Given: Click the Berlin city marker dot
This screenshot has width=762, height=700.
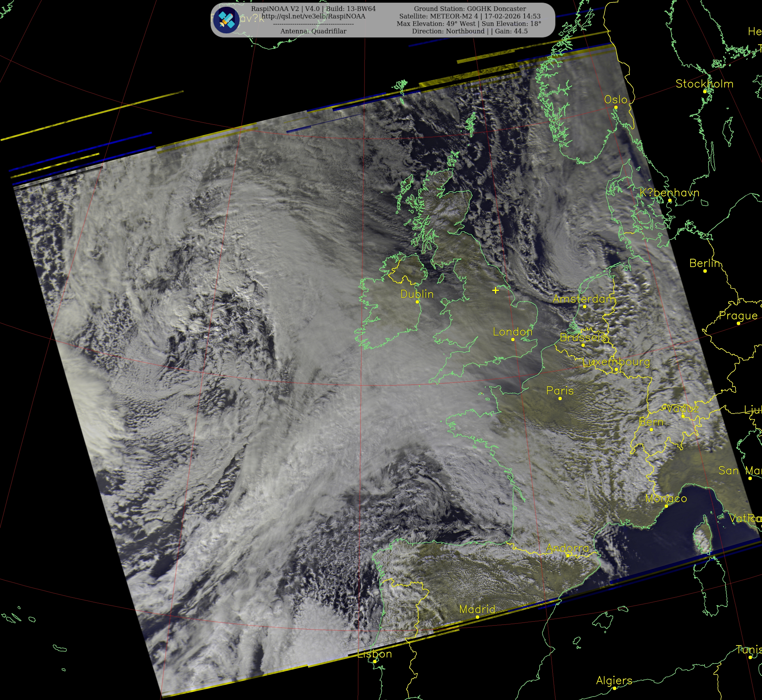Looking at the screenshot, I should pyautogui.click(x=705, y=271).
